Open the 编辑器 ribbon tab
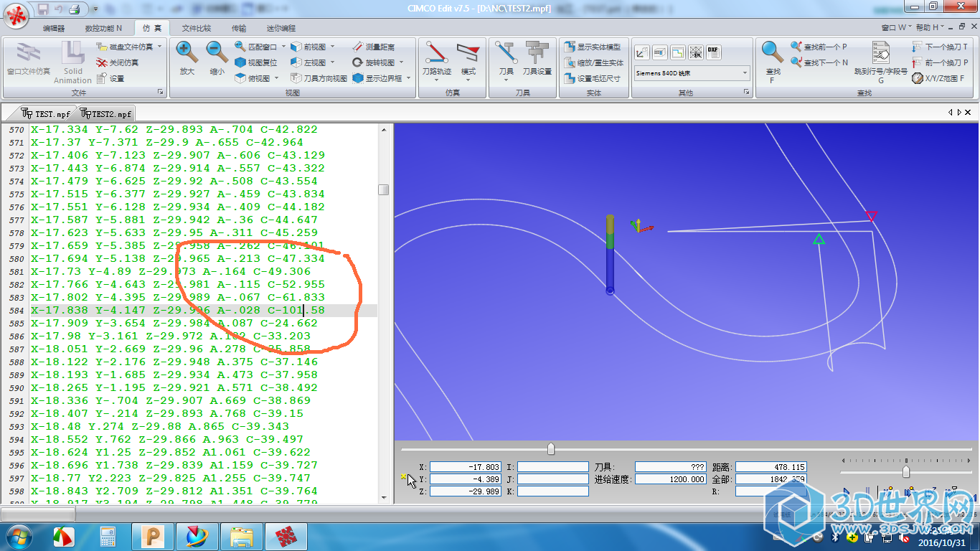The image size is (980, 551). [54, 29]
